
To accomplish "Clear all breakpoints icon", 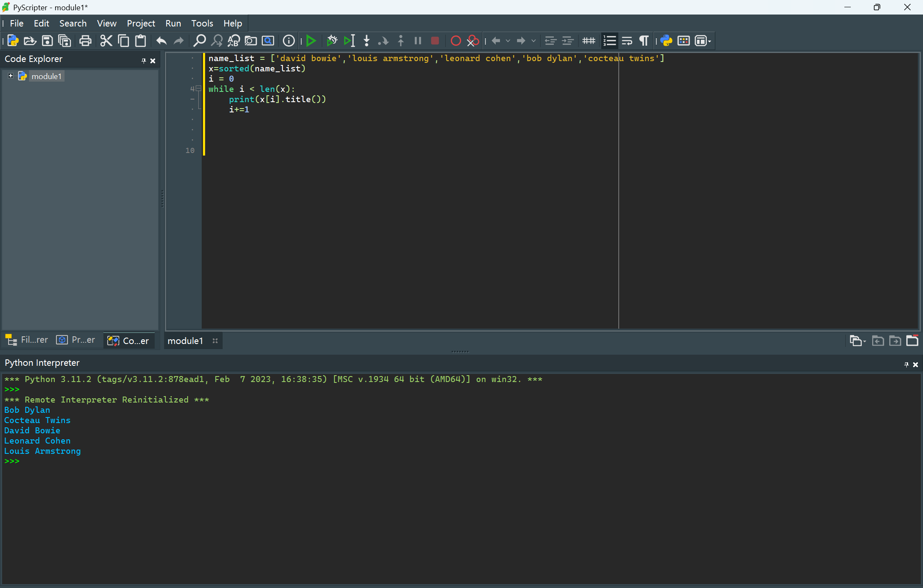I will tap(473, 41).
